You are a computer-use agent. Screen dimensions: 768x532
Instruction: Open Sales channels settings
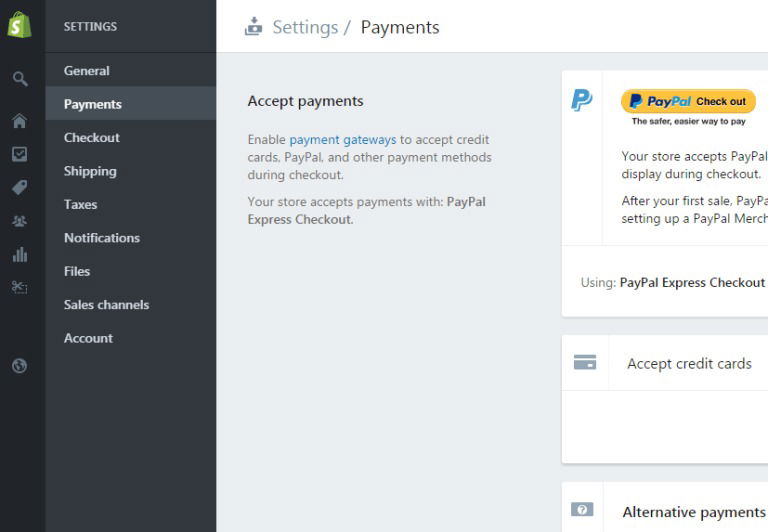click(131, 305)
